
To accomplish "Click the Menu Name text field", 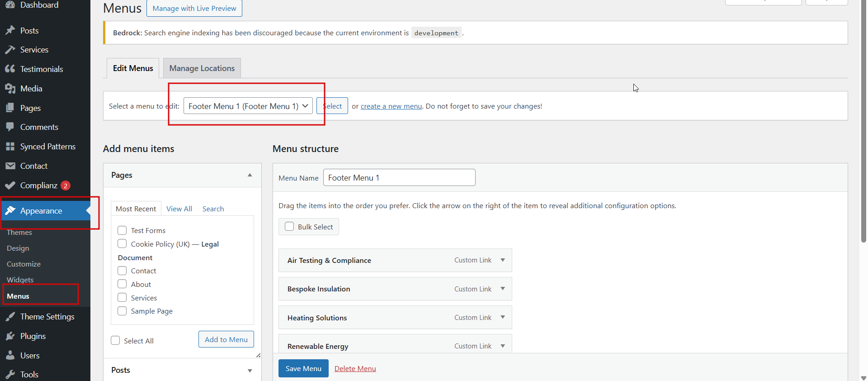I will pyautogui.click(x=399, y=177).
